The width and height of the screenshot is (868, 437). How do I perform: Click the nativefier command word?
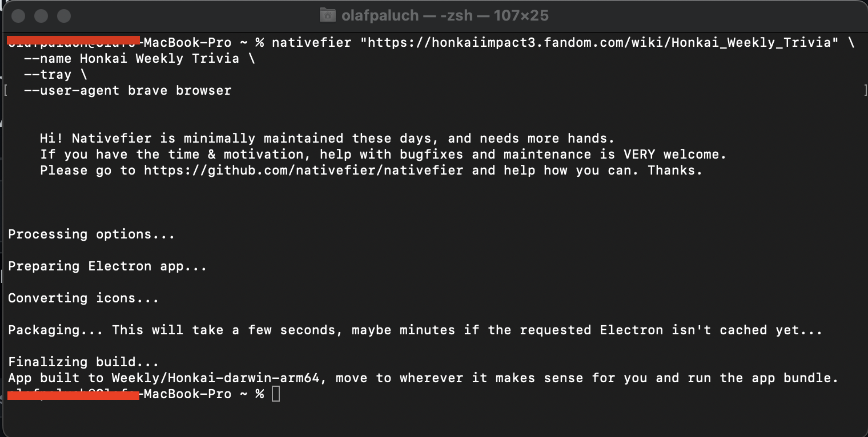coord(311,42)
